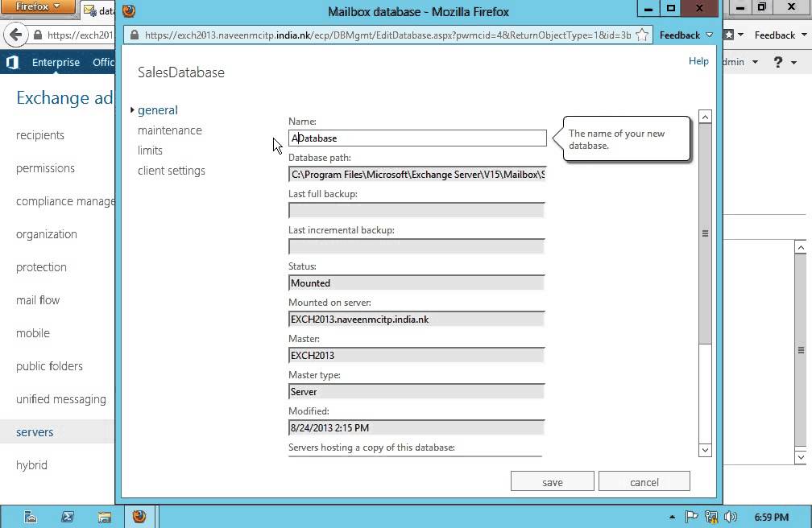Click the bookmarks icon in background window toolbar
Image resolution: width=812 pixels, height=528 pixels.
click(729, 35)
